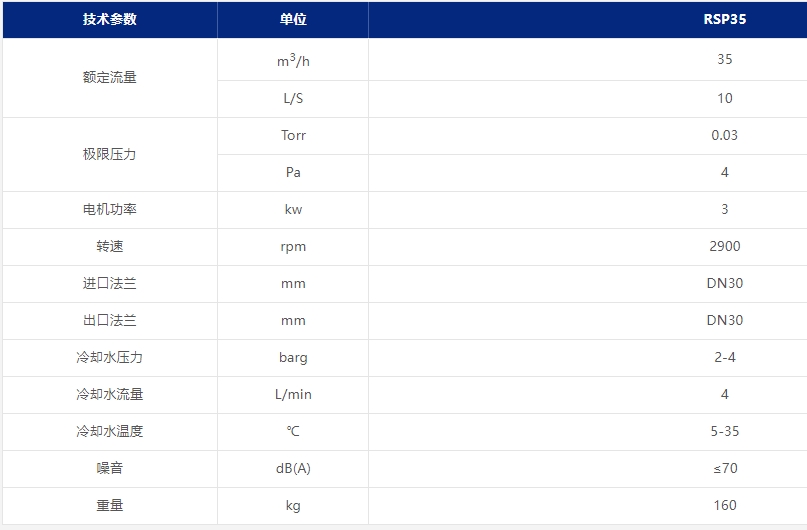This screenshot has height=530, width=807.
Task: Select the RSP35 model header
Action: 725,19
